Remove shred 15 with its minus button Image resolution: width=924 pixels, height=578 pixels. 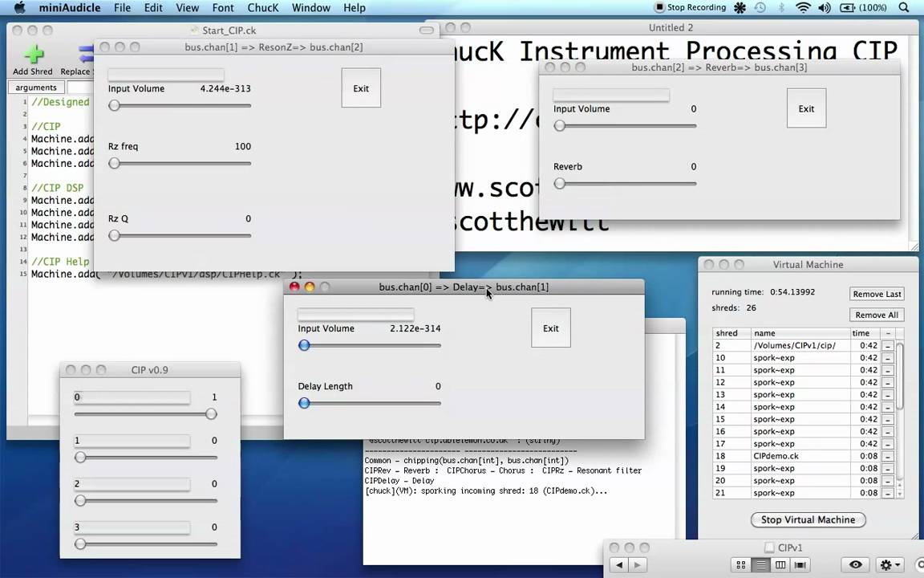pos(887,419)
